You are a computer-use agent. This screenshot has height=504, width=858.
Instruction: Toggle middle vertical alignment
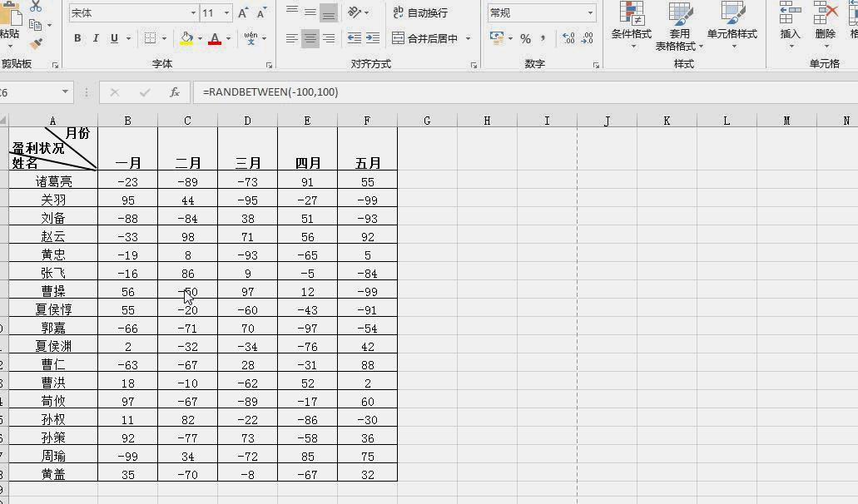click(309, 12)
